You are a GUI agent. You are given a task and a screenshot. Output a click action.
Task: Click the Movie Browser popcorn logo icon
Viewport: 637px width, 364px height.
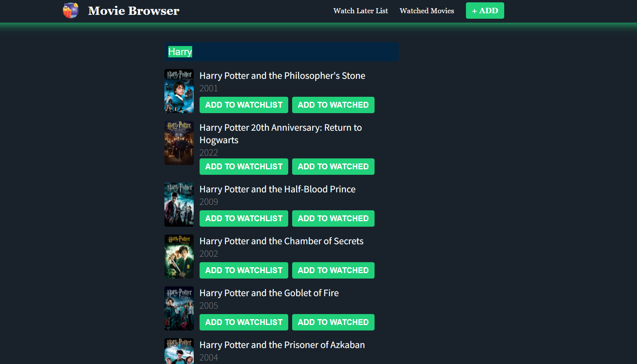[71, 11]
